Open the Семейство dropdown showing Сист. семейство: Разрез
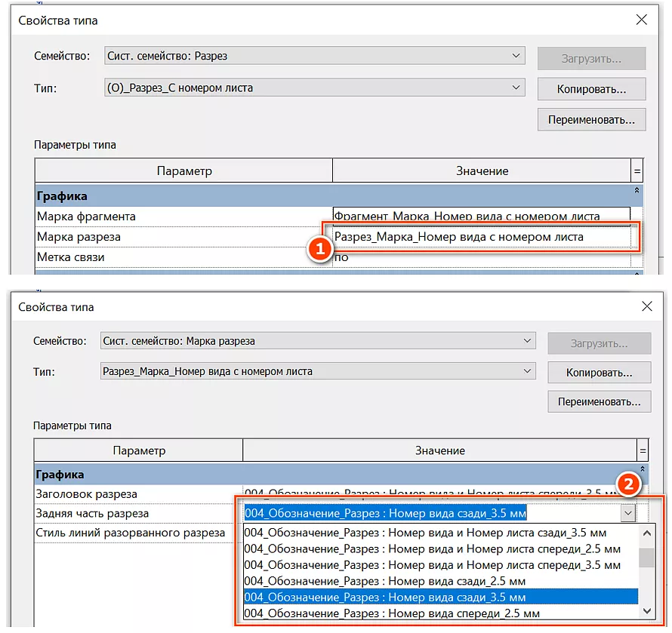This screenshot has height=633, width=672. click(516, 56)
